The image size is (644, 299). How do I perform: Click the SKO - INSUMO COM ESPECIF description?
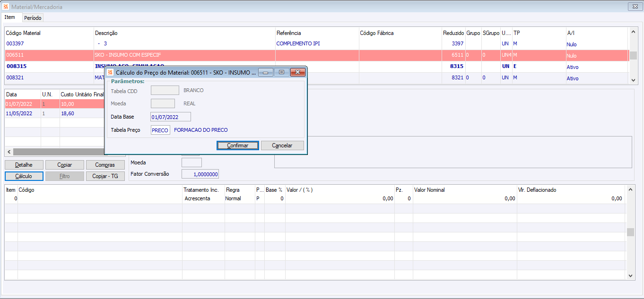(128, 55)
